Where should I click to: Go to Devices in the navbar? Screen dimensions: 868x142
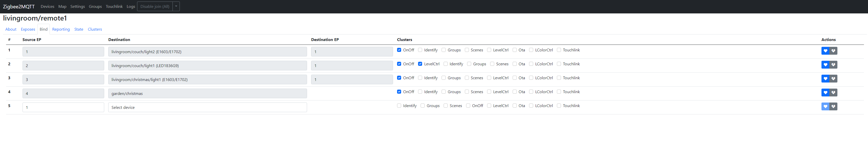pos(48,6)
